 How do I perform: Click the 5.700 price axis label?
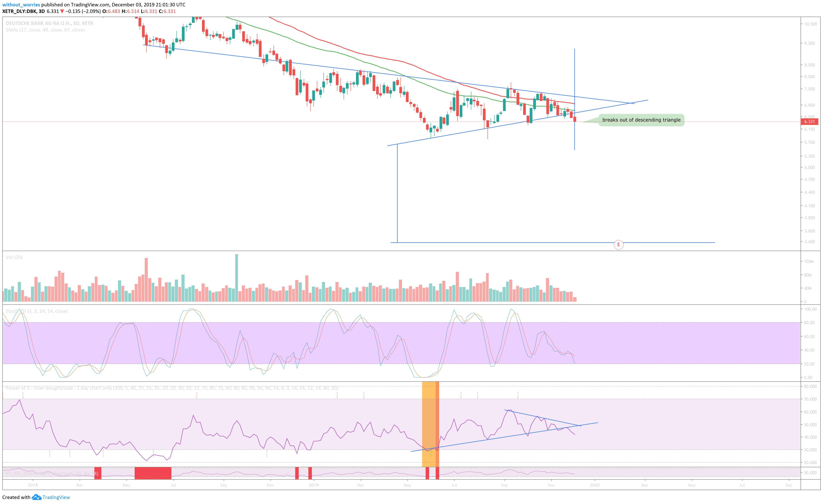point(809,142)
